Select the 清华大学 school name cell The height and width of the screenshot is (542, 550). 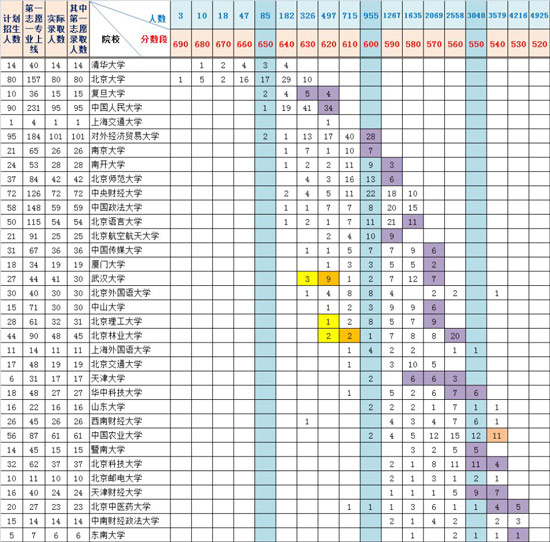point(130,65)
